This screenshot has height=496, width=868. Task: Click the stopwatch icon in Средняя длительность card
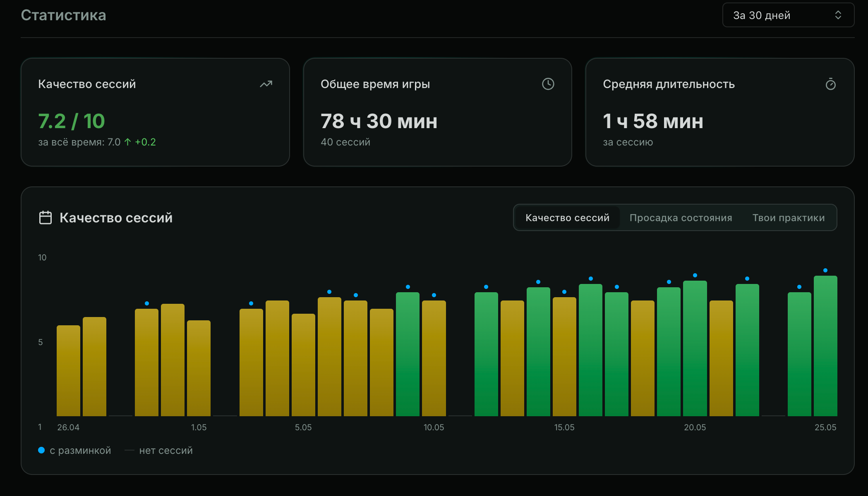(x=831, y=84)
